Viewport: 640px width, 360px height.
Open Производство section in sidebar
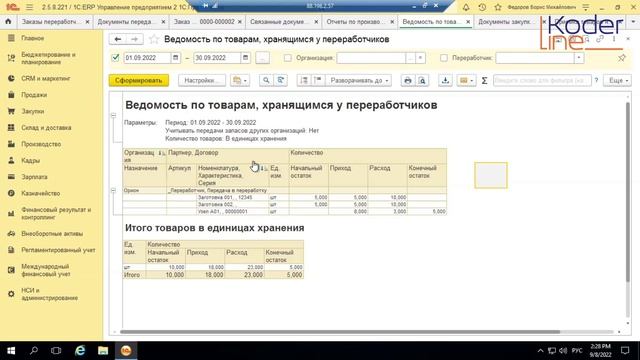click(41, 144)
